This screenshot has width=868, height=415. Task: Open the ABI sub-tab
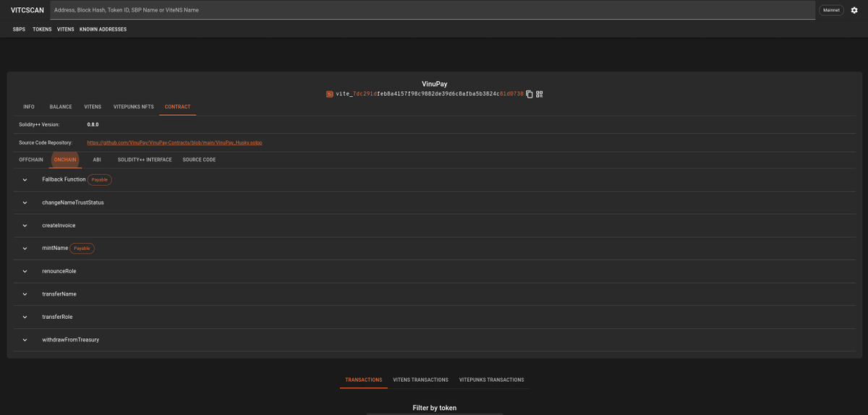[97, 159]
